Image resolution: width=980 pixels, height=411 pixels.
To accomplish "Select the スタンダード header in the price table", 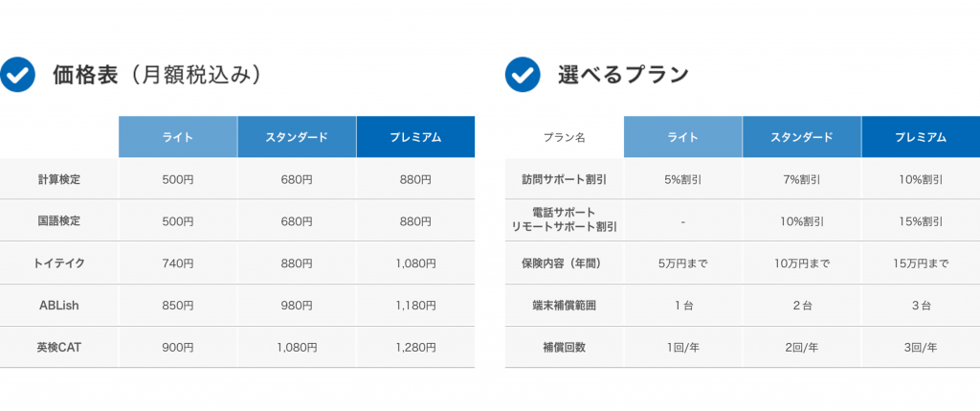I will [x=297, y=137].
